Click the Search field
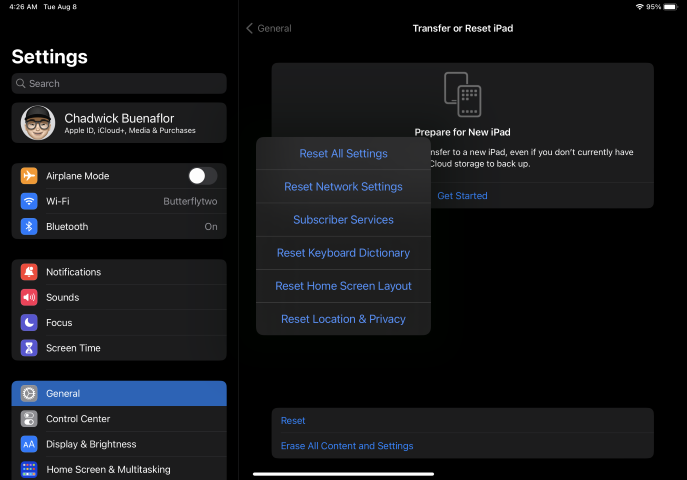Image resolution: width=687 pixels, height=480 pixels. [119, 84]
